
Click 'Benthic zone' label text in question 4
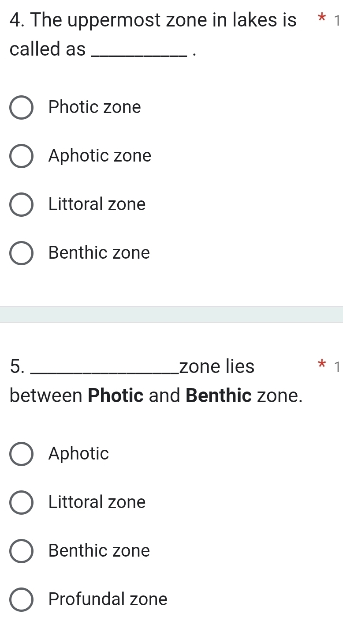point(99,253)
